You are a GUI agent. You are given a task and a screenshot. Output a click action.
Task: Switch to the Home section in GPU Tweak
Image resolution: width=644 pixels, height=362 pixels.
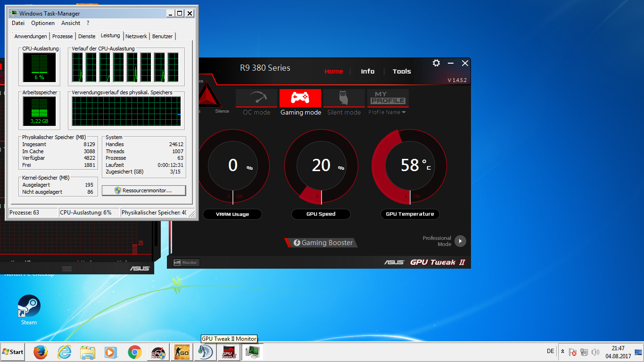[x=334, y=72]
